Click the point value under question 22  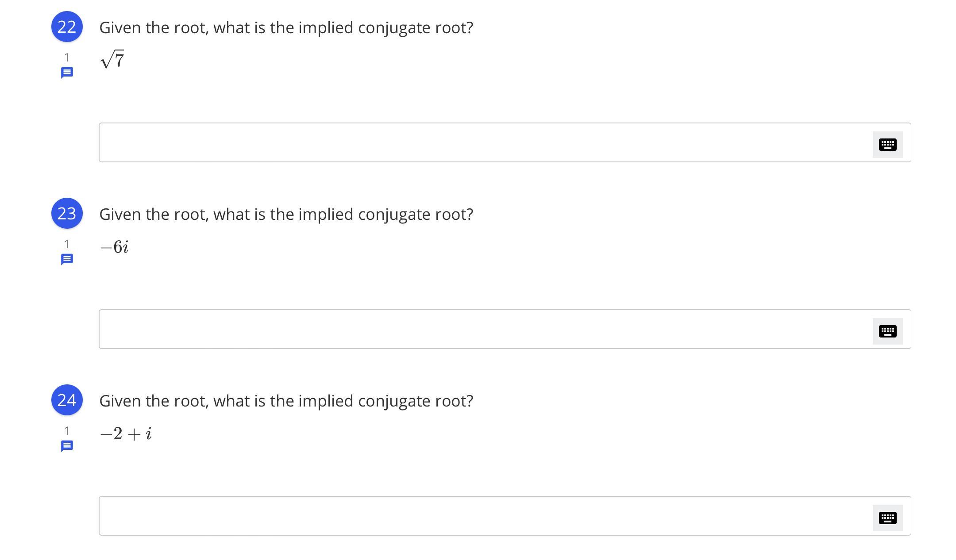67,57
